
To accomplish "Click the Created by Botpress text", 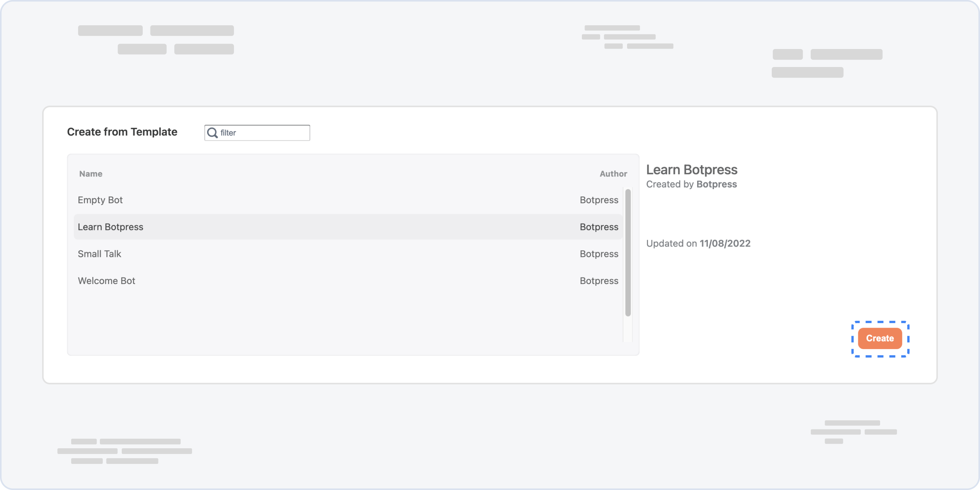I will pyautogui.click(x=691, y=184).
